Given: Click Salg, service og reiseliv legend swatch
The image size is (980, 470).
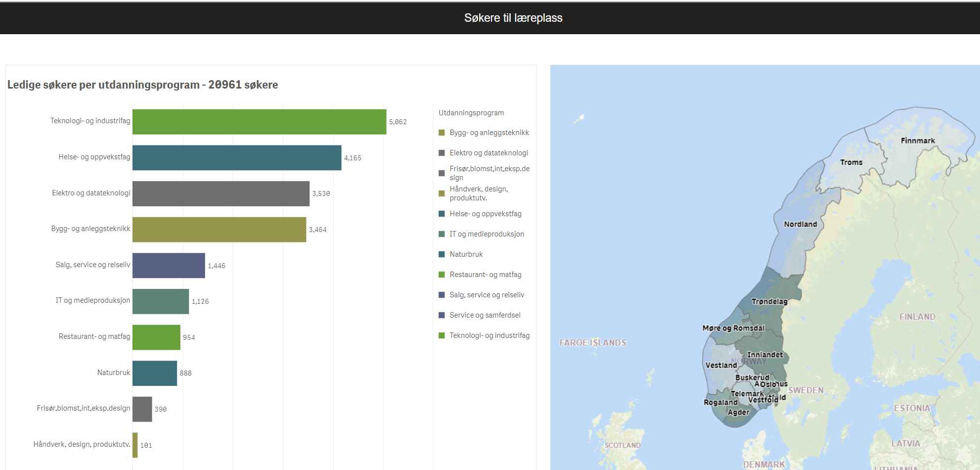Looking at the screenshot, I should click(442, 295).
